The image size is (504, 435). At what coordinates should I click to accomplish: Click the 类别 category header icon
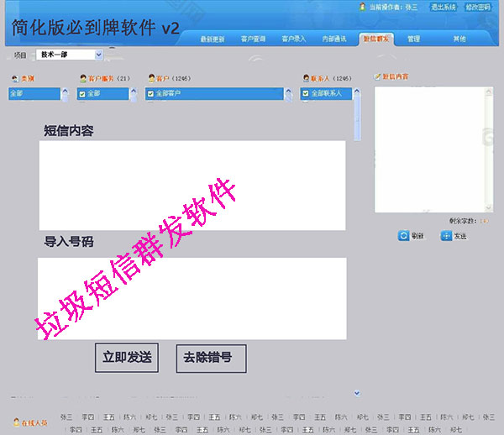[x=14, y=78]
